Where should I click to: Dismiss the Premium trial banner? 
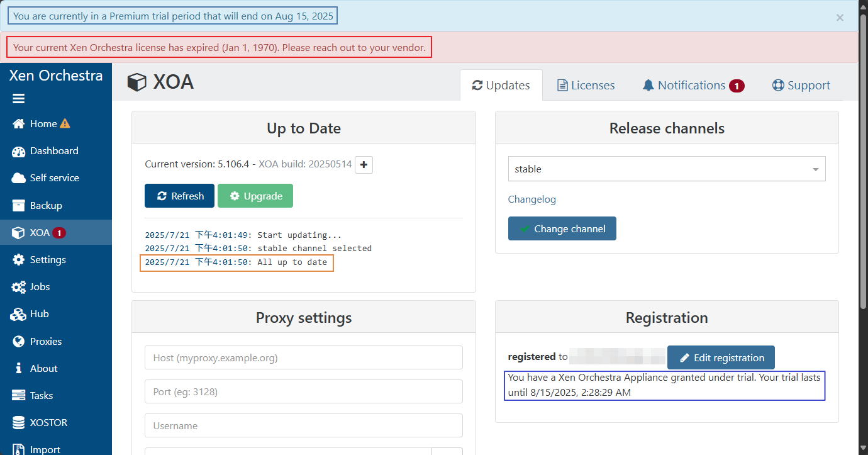click(840, 18)
